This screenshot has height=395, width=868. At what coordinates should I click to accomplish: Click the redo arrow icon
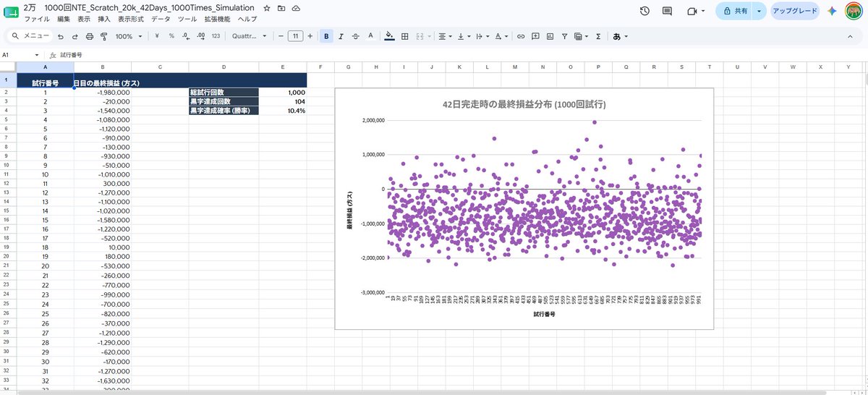click(75, 35)
